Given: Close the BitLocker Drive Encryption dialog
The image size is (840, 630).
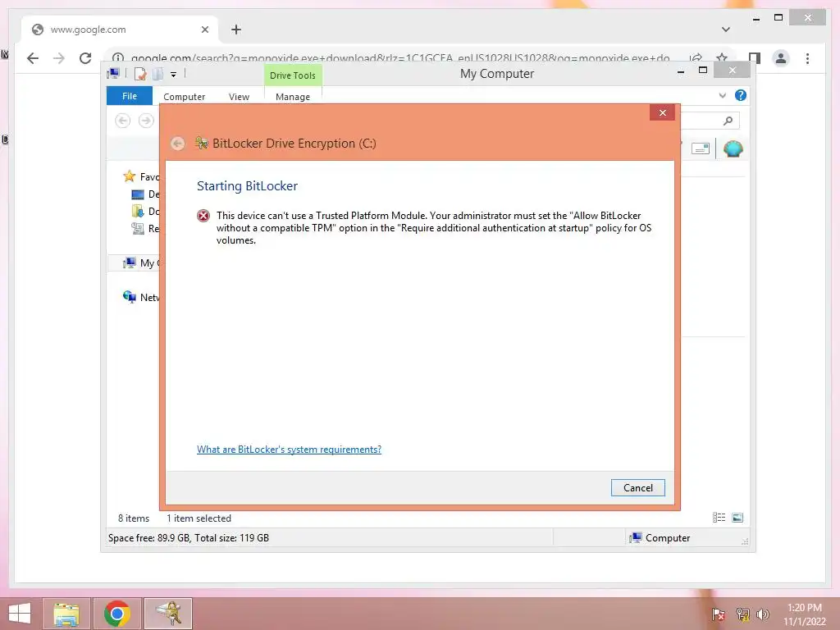Looking at the screenshot, I should pyautogui.click(x=662, y=112).
